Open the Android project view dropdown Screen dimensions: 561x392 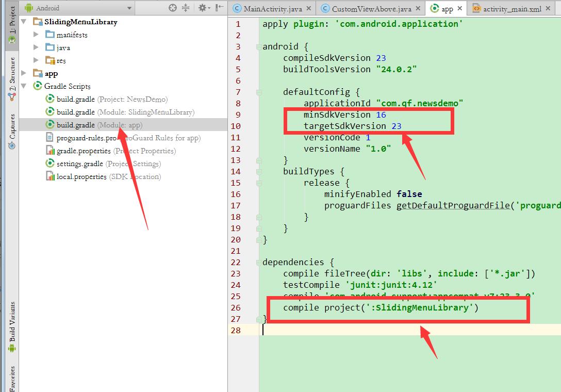coord(78,8)
